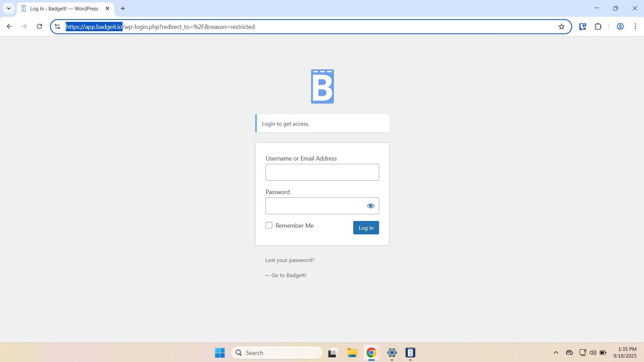This screenshot has width=644, height=362.
Task: Click the Chrome taskbar icon
Action: click(371, 353)
